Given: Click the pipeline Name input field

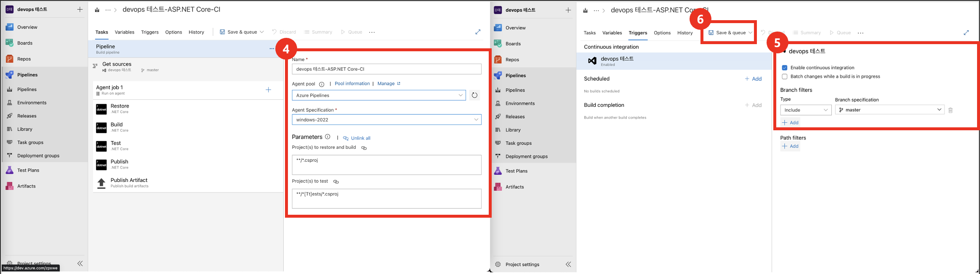Looking at the screenshot, I should 386,69.
